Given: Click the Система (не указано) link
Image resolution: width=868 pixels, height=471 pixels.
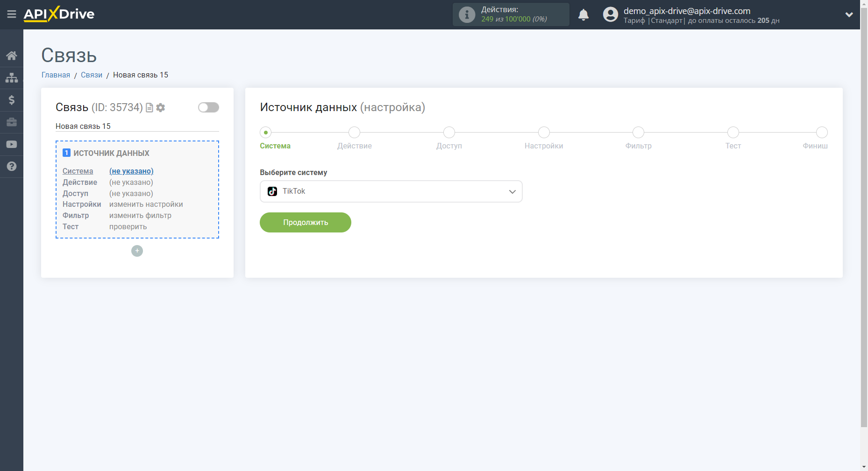Looking at the screenshot, I should pos(131,171).
